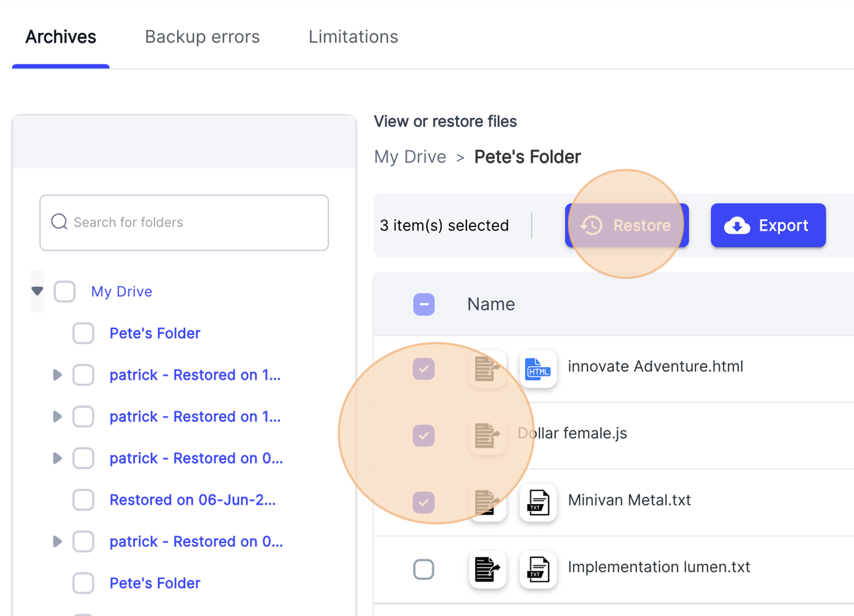This screenshot has height=616, width=854.
Task: Check the checkbox for Implementation lumen.txt
Action: point(424,569)
